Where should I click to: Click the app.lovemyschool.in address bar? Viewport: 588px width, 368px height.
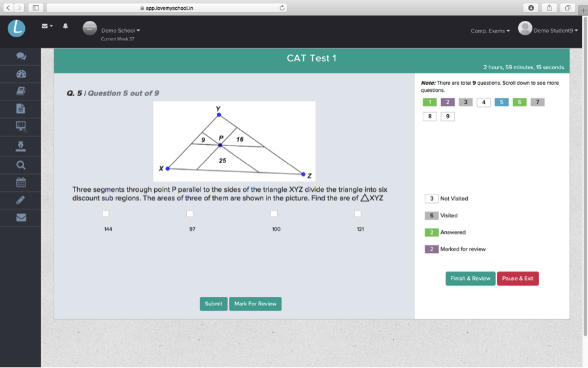(x=167, y=8)
